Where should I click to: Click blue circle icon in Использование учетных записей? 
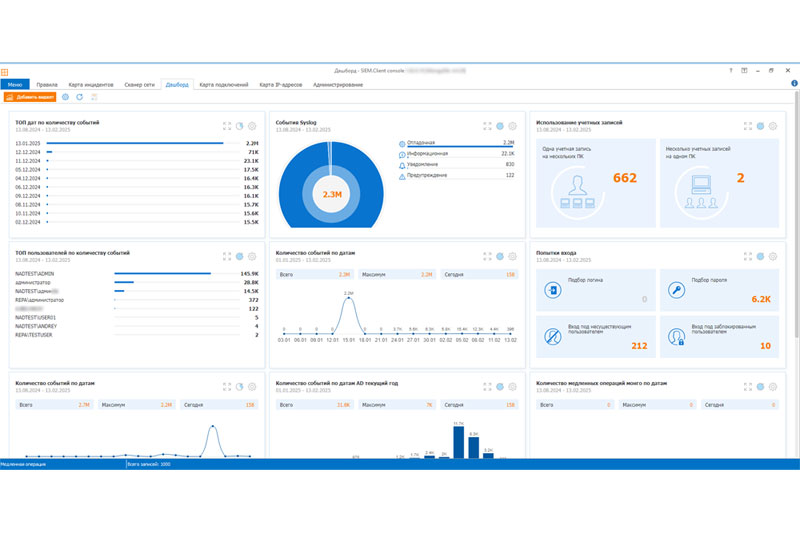(760, 126)
